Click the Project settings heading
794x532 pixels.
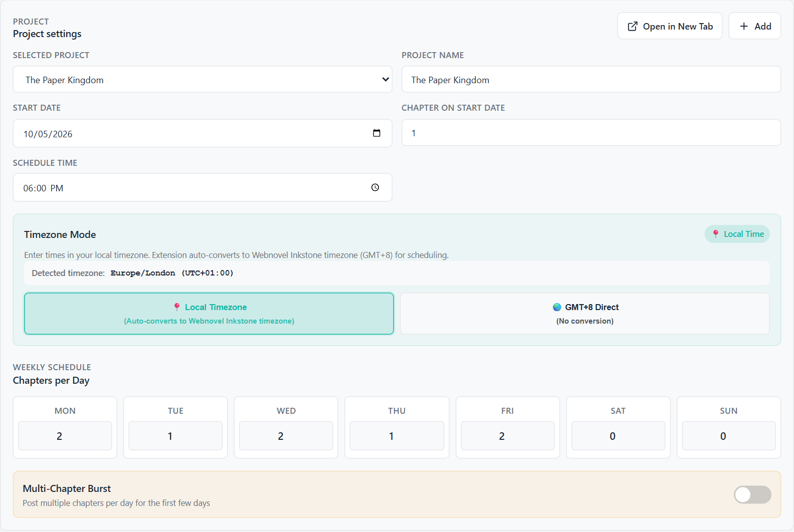click(47, 34)
